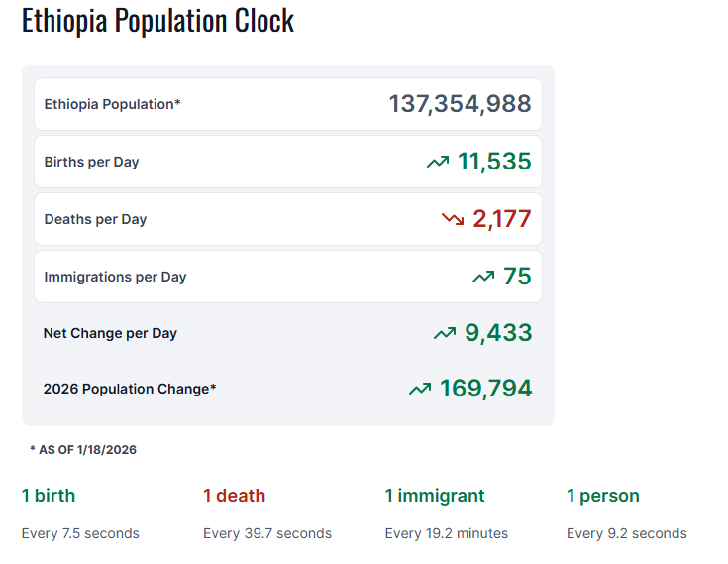Click the green 1 birth statistic

49,496
